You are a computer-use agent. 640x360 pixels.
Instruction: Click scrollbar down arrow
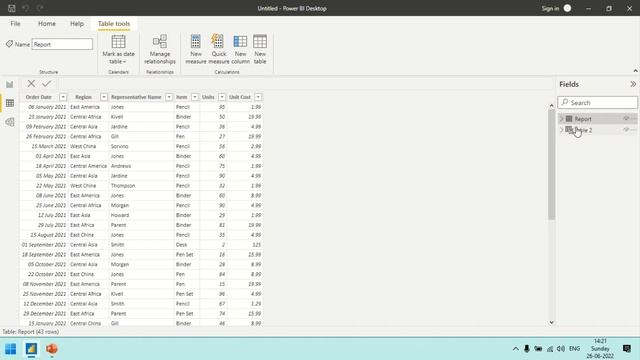pyautogui.click(x=551, y=322)
